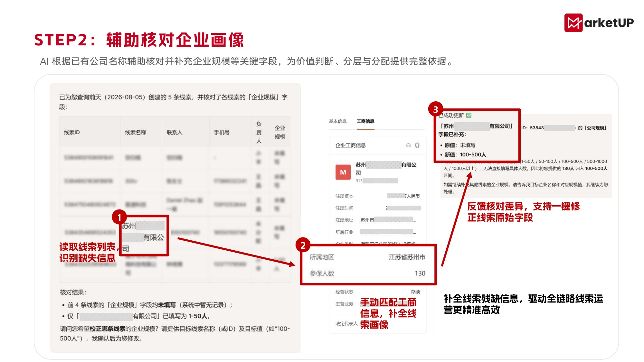The width and height of the screenshot is (644, 362).
Task: Click the 补全线索残缺信息 summary text
Action: [523, 304]
